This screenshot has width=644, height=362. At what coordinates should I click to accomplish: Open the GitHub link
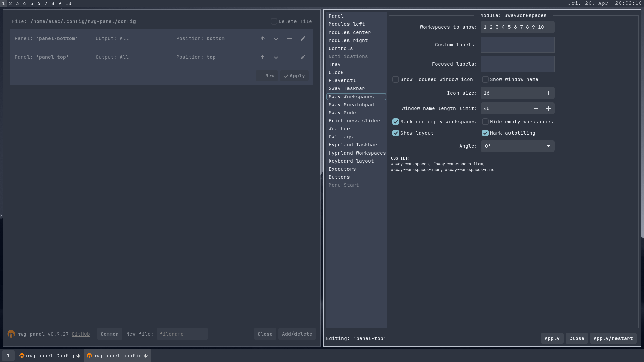80,334
